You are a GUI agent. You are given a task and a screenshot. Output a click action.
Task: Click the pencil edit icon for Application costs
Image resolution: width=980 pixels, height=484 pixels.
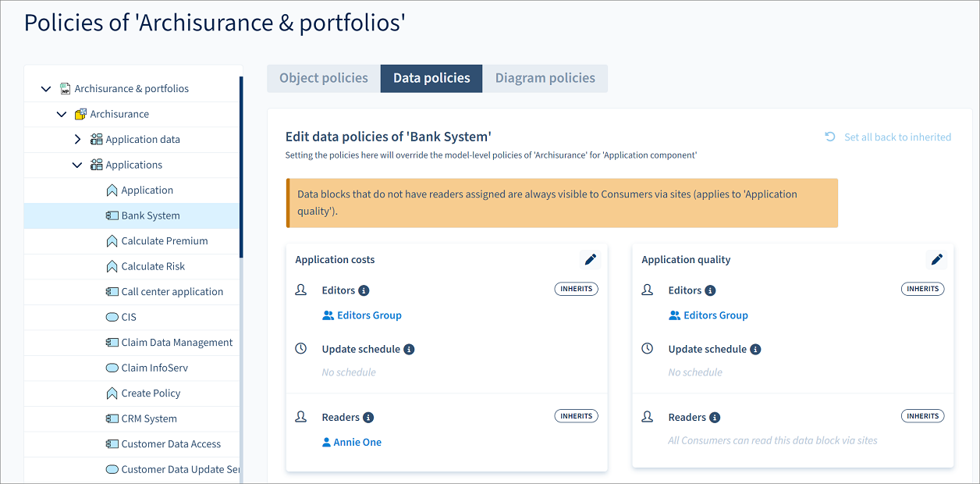click(591, 260)
